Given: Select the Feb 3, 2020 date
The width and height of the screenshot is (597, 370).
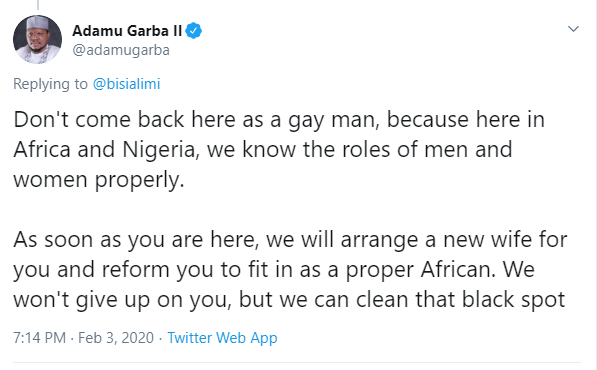Looking at the screenshot, I should (x=116, y=338).
